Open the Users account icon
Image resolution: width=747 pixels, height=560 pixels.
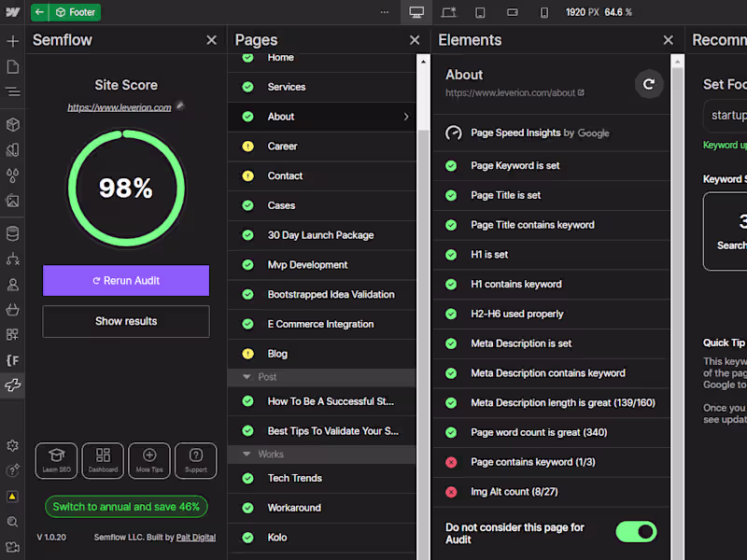click(x=13, y=285)
